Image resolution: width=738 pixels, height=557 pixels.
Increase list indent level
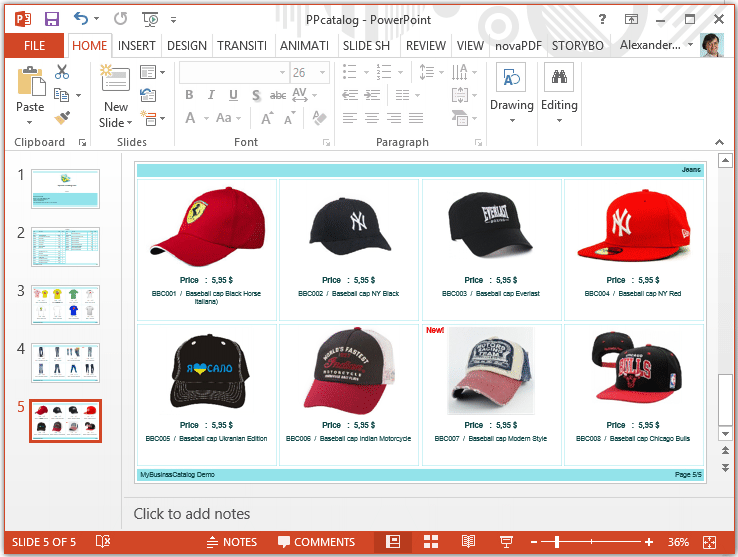coord(372,95)
